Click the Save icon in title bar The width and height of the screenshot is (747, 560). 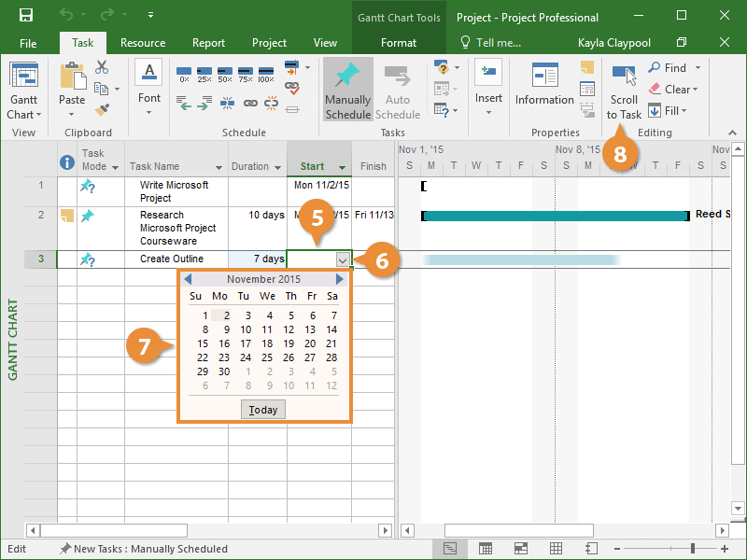[x=25, y=16]
